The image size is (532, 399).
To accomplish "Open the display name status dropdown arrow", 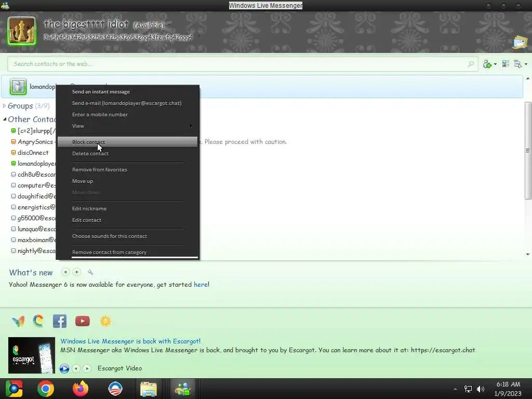I will [x=168, y=25].
